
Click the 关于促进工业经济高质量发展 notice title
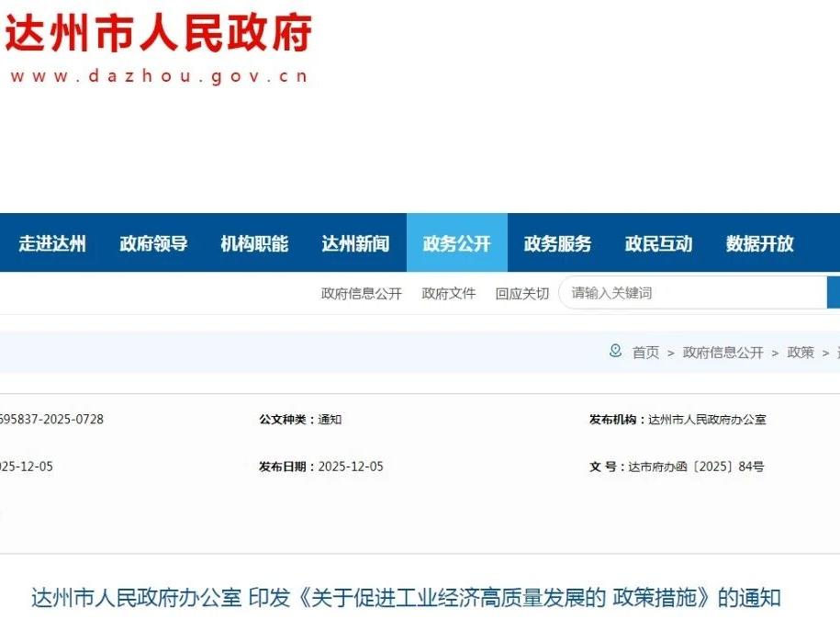pyautogui.click(x=406, y=598)
